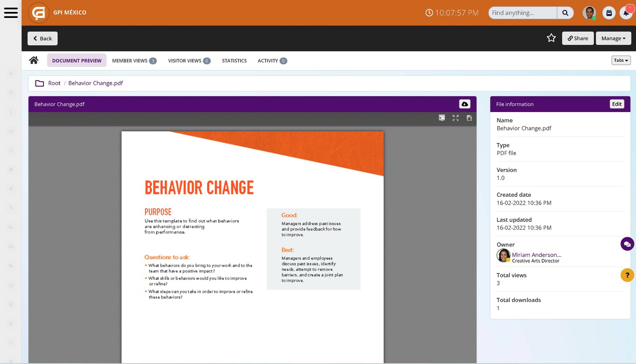Viewport: 636px width, 364px height.
Task: Open user profile avatar menu
Action: (x=589, y=13)
